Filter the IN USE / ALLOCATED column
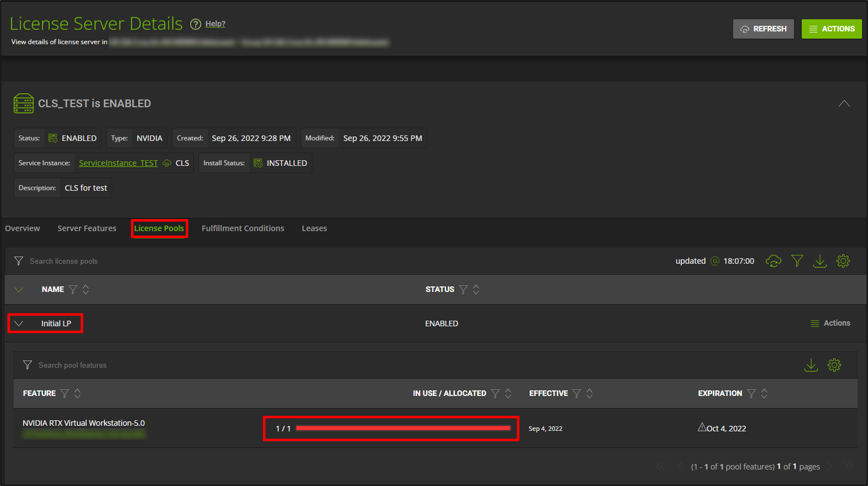This screenshot has width=868, height=486. tap(495, 393)
